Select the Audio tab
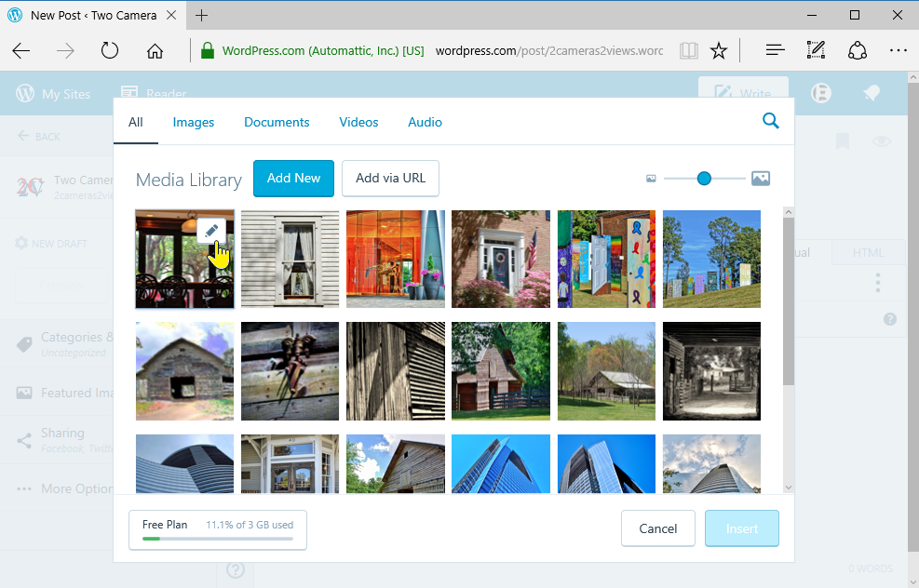 (425, 122)
